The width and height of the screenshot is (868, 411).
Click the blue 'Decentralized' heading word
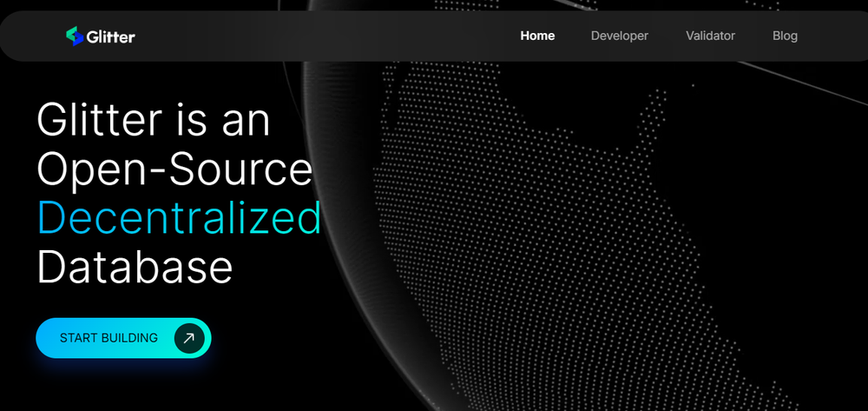180,218
